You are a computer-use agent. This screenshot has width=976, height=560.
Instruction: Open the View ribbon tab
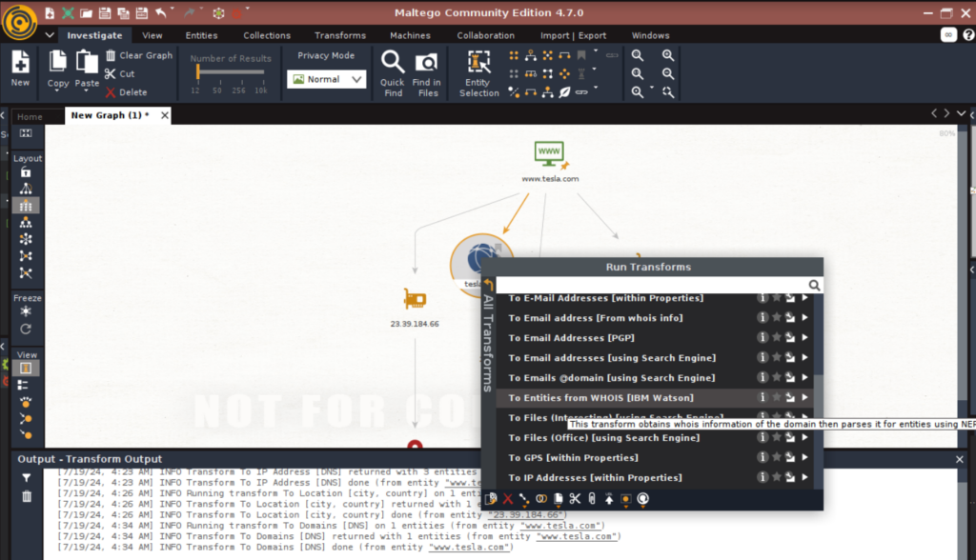152,35
